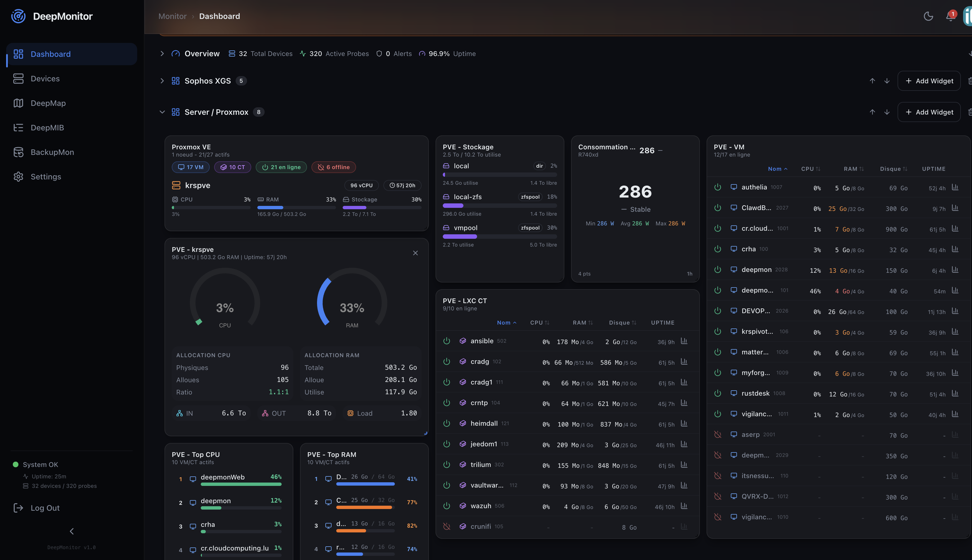Click Log Out
Viewport: 972px width, 560px height.
[x=45, y=508]
